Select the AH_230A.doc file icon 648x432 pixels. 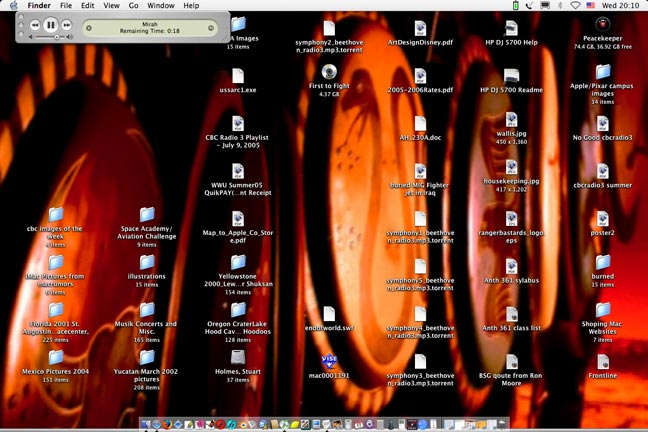(x=420, y=123)
